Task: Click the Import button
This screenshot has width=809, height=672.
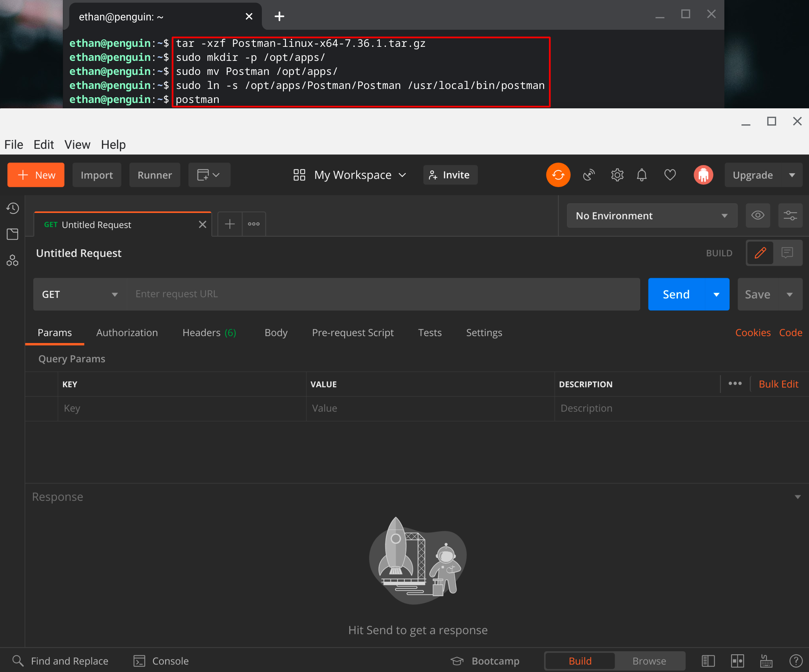Action: click(97, 175)
